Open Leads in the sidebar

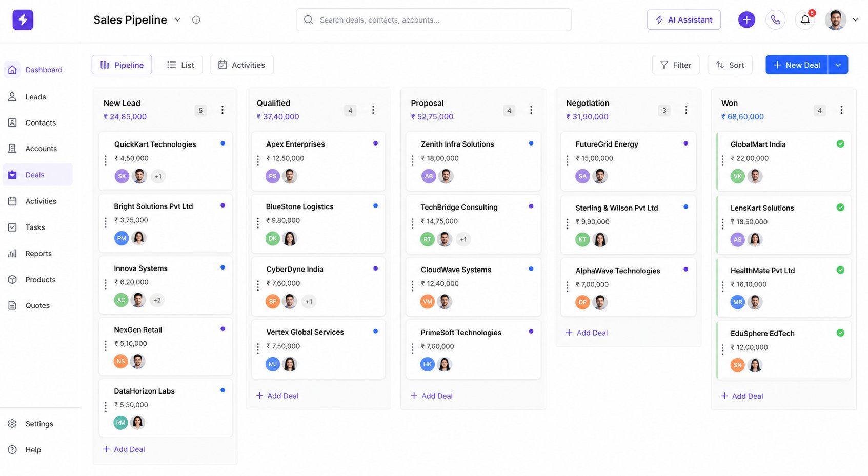(x=38, y=97)
